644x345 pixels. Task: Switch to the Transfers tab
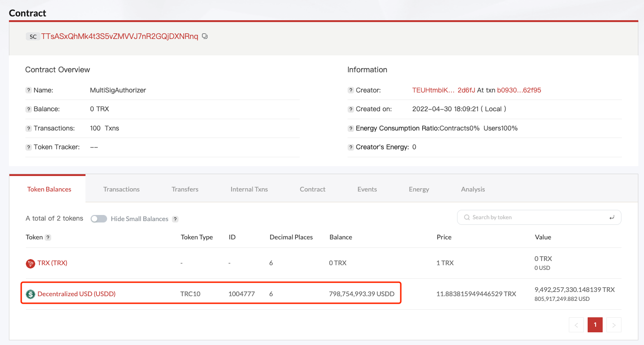tap(185, 189)
